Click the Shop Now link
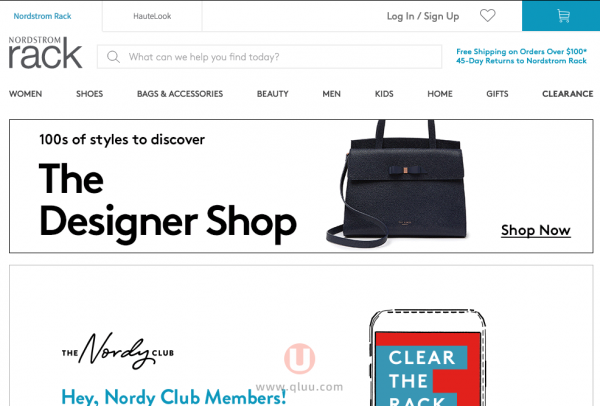Image resolution: width=600 pixels, height=406 pixels. click(536, 230)
